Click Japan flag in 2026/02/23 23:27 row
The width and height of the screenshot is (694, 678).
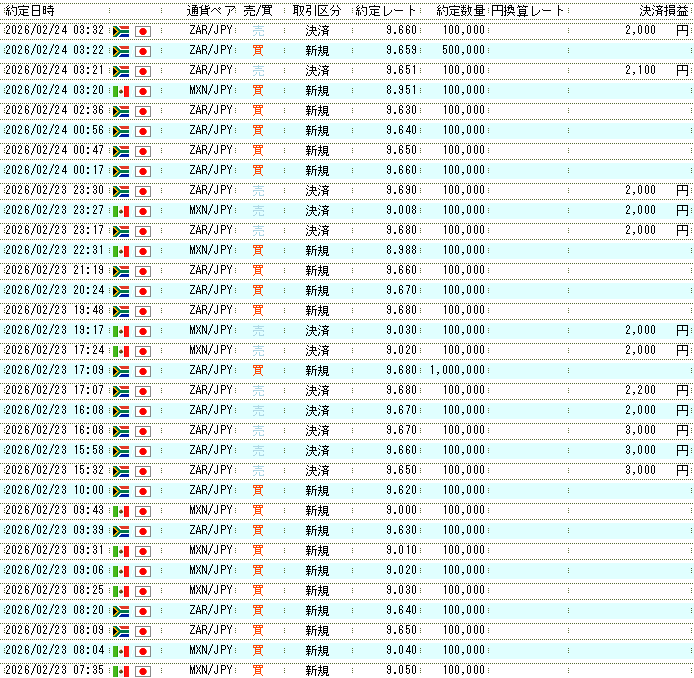pos(142,211)
